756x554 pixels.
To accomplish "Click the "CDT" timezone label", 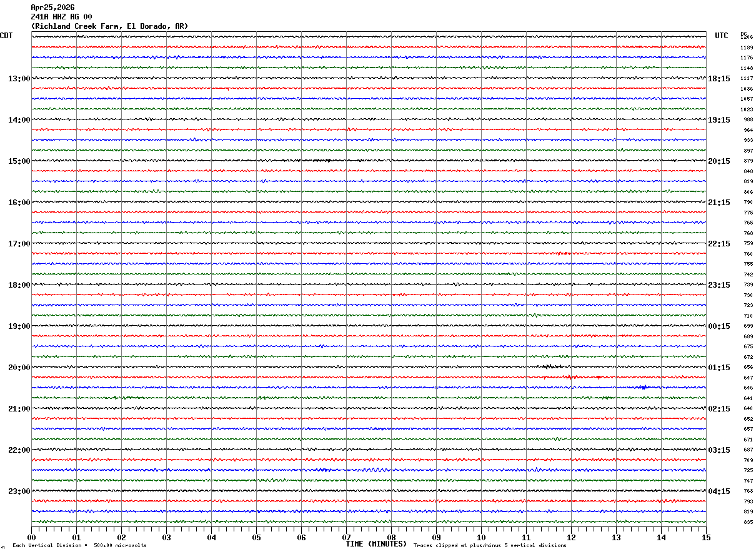I will click(x=6, y=36).
